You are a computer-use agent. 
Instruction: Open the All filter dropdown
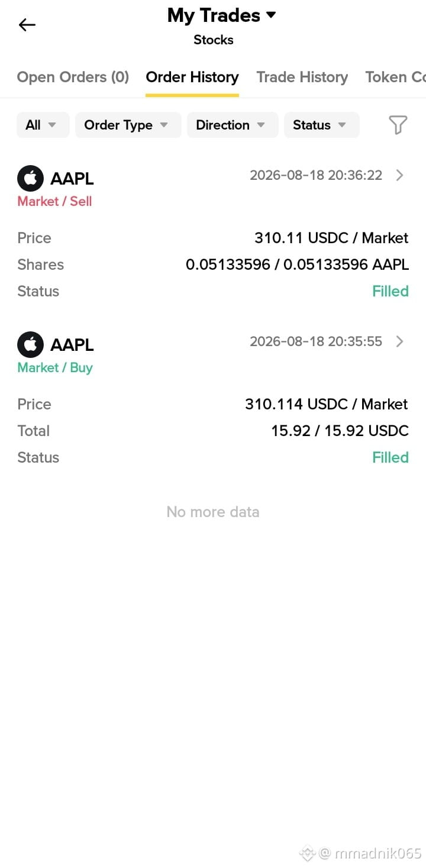click(43, 125)
